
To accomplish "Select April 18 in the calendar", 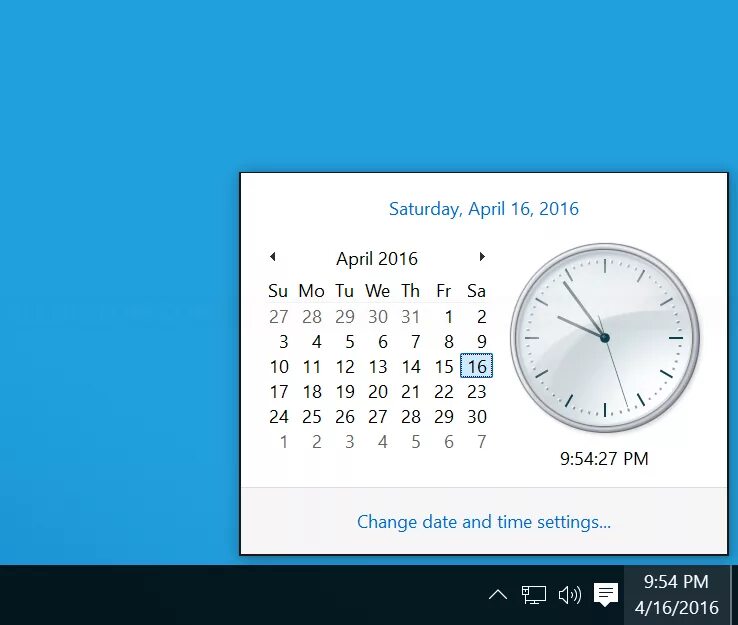I will (x=312, y=392).
